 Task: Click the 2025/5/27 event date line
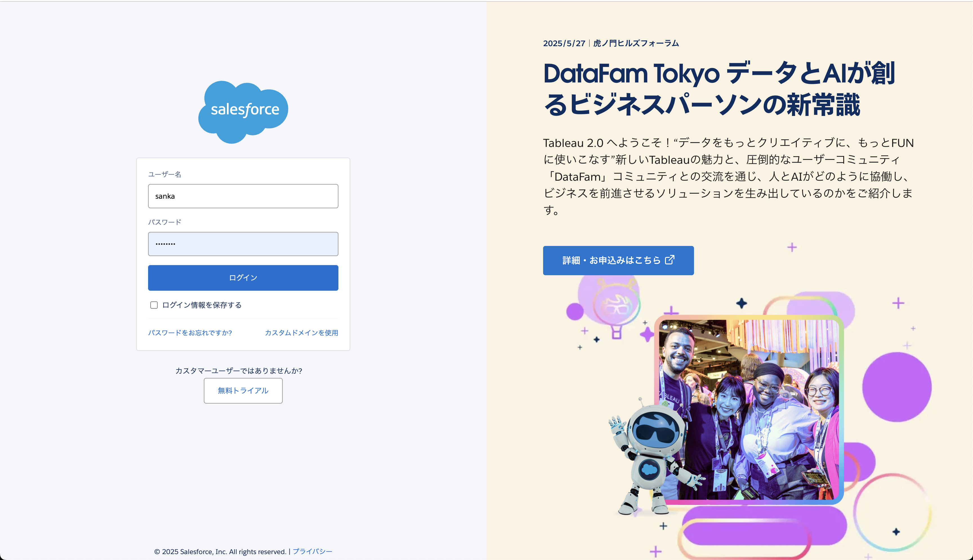[x=611, y=43]
